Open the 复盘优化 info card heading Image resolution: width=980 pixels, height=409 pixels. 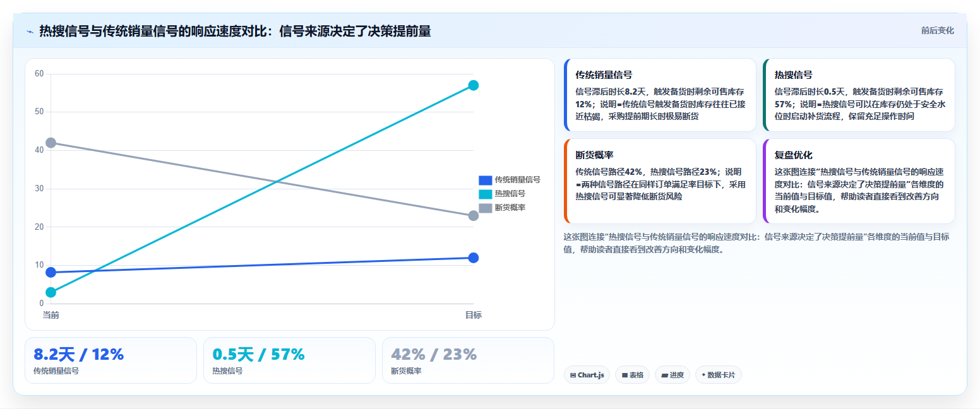point(793,155)
